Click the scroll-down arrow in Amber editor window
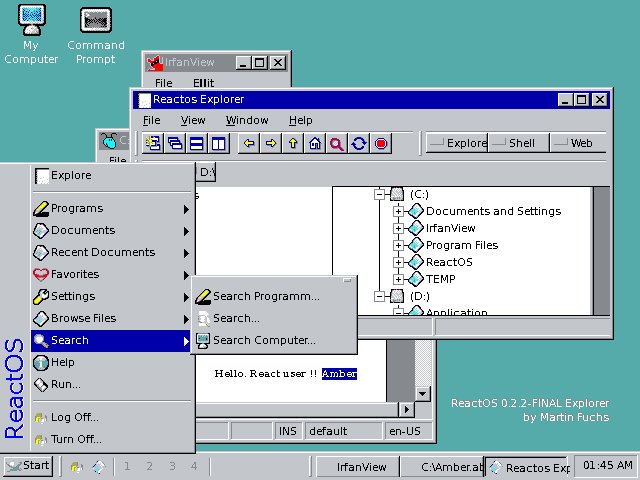Image resolution: width=640 pixels, height=480 pixels. point(422,394)
